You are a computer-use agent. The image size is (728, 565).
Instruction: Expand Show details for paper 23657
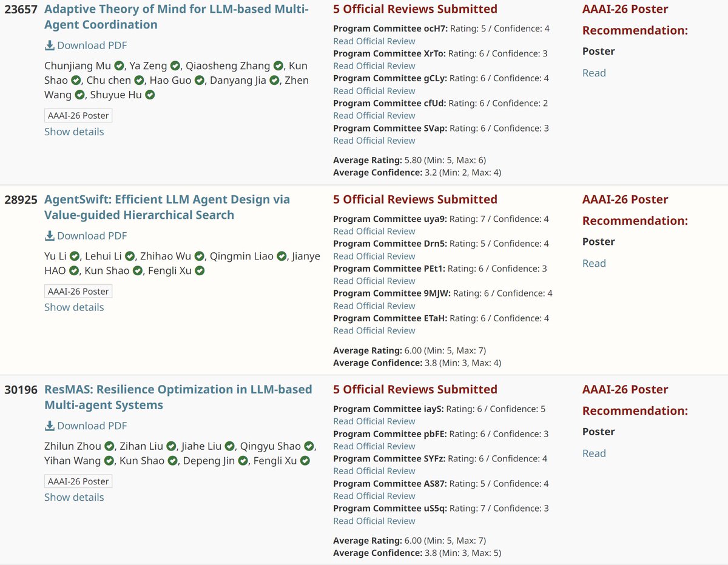coord(74,132)
